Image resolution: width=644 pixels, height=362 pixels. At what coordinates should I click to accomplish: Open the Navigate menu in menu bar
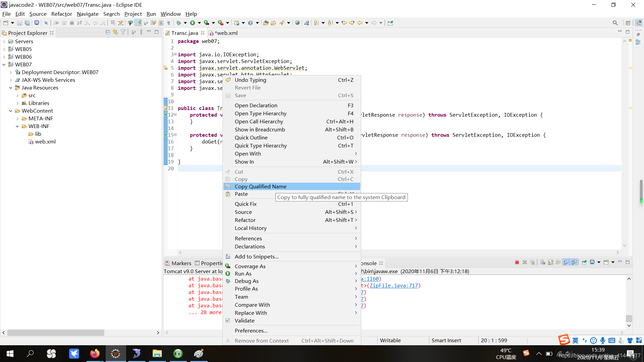tap(88, 14)
